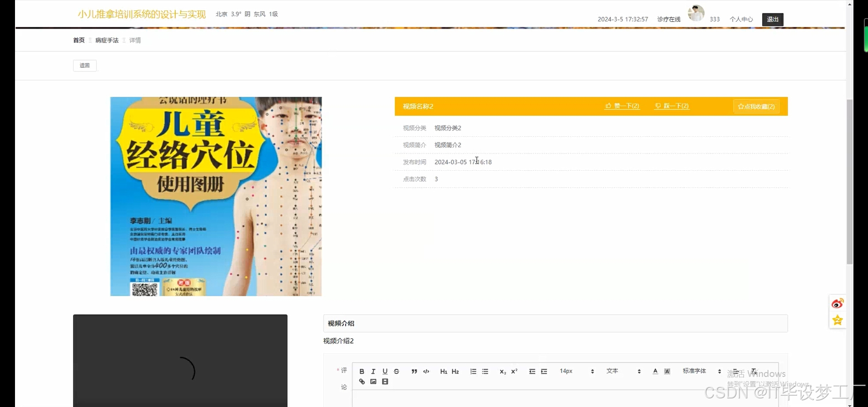
Task: Apply subscript formatting
Action: point(503,372)
